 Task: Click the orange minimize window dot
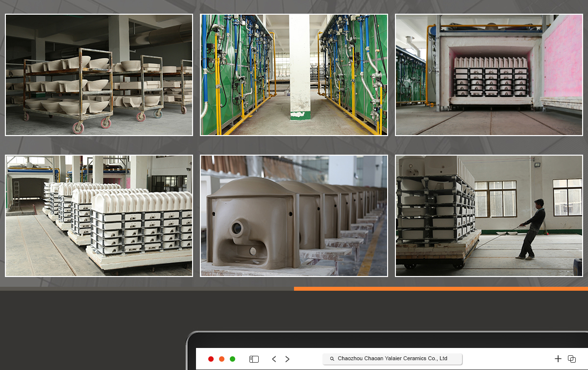point(221,359)
